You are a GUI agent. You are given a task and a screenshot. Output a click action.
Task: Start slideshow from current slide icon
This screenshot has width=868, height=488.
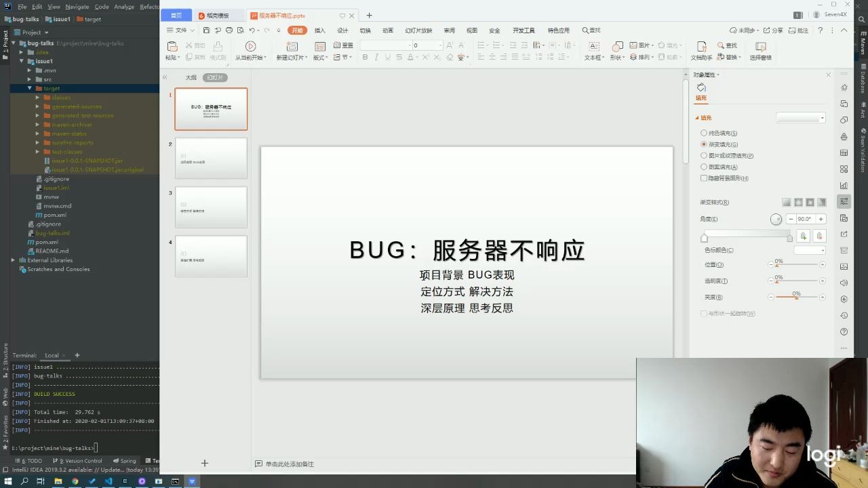pos(250,46)
